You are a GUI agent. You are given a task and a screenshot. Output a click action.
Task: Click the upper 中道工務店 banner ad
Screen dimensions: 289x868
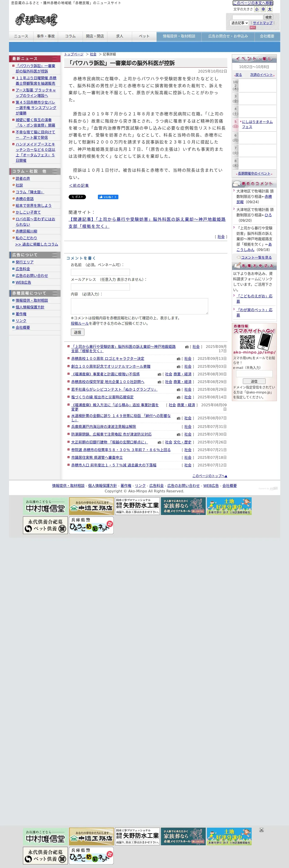91,506
